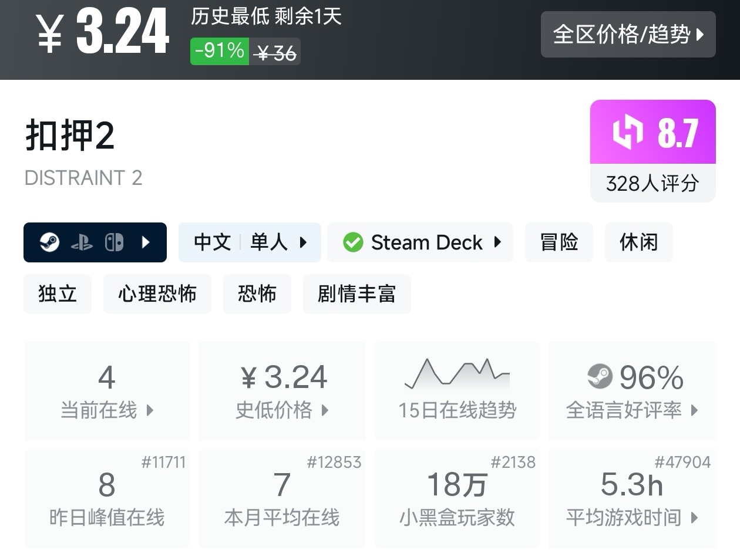Select the 剧情丰富 tag
This screenshot has height=560, width=740.
click(356, 294)
